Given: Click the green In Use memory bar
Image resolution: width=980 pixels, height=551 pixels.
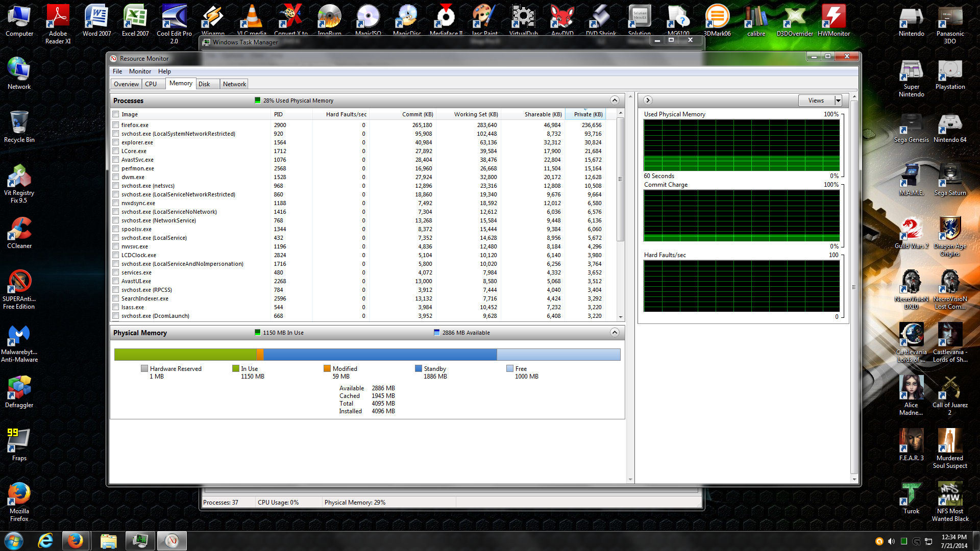Looking at the screenshot, I should click(x=185, y=355).
